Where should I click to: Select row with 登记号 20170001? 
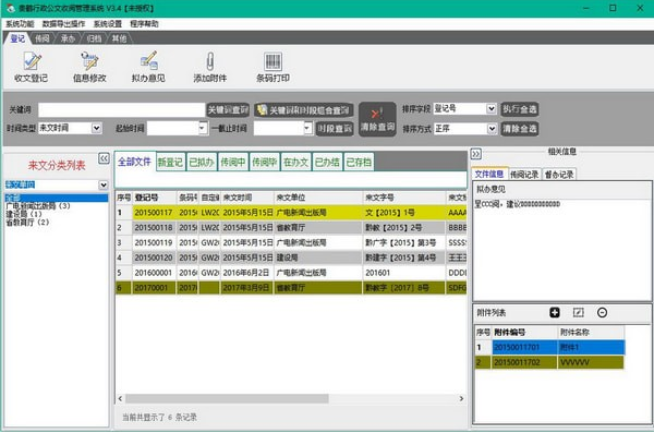tap(291, 287)
